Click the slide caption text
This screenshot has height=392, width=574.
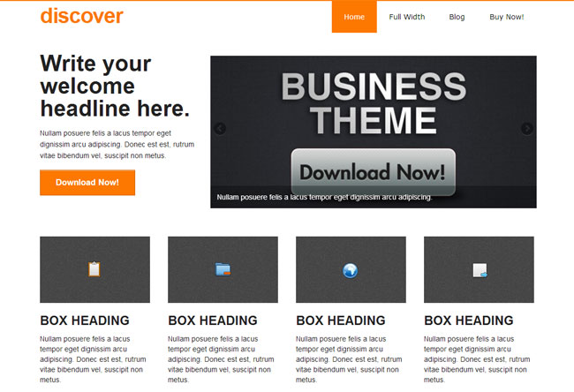point(324,197)
